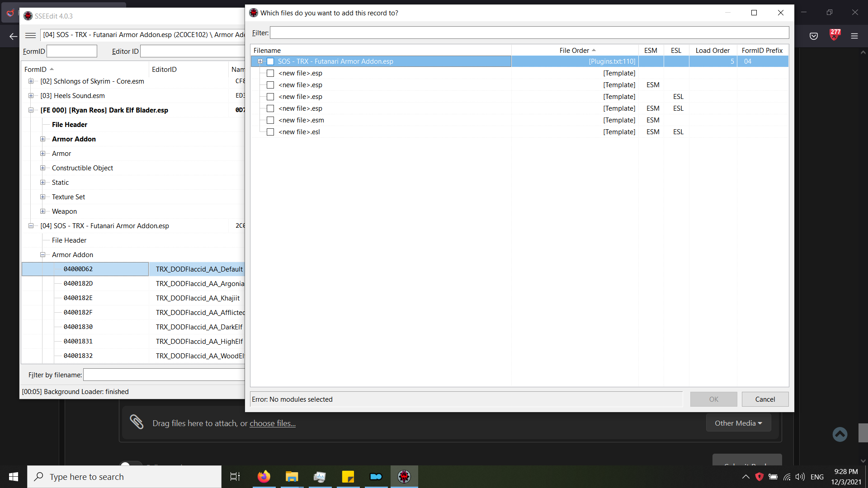868x488 pixels.
Task: Select record 04001832 in tree
Action: 78,356
